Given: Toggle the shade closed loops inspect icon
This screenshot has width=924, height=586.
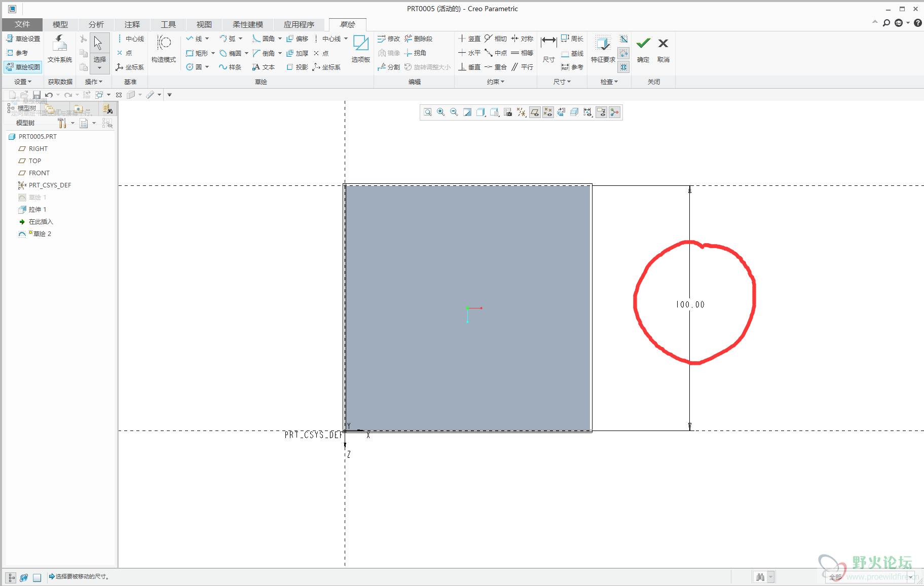Looking at the screenshot, I should [x=623, y=67].
